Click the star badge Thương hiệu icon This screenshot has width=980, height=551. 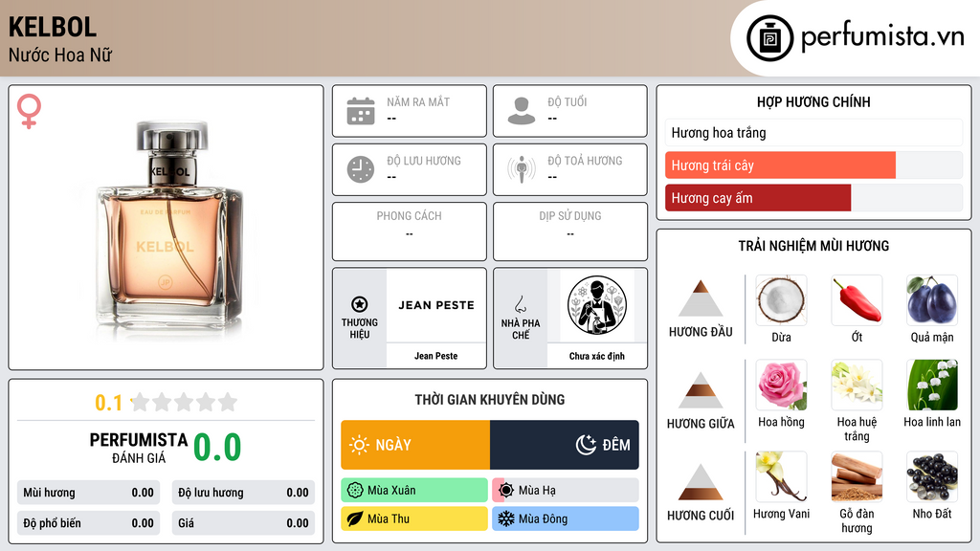point(360,304)
